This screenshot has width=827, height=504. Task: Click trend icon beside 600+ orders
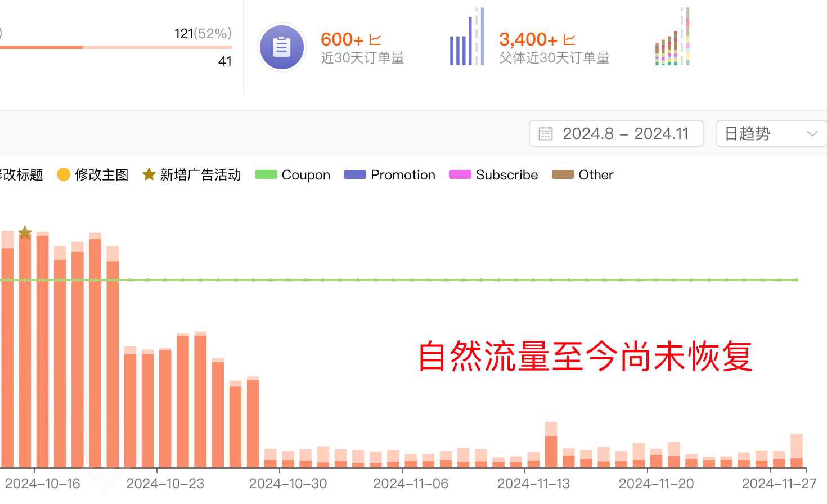click(x=375, y=39)
